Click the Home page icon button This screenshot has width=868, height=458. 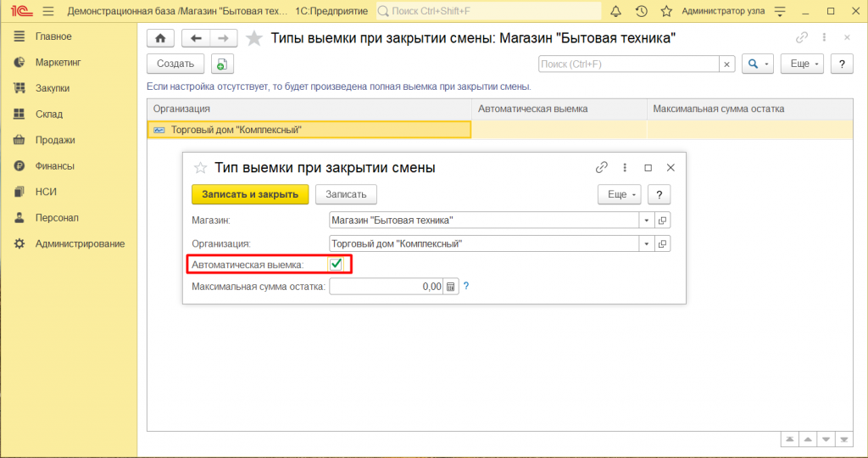[160, 38]
